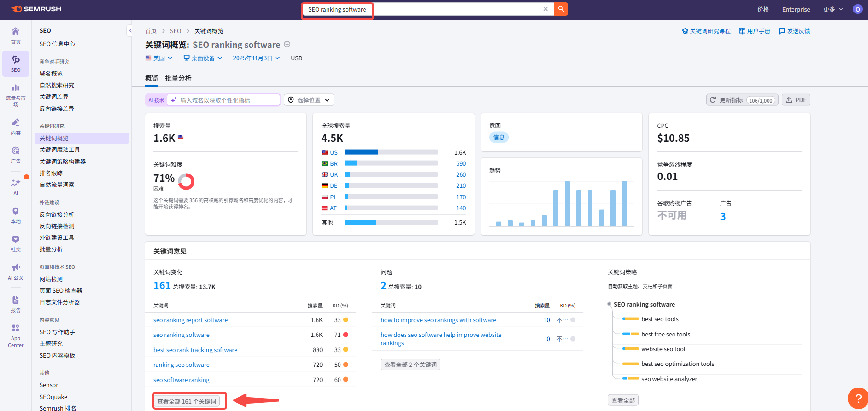868x411 pixels.
Task: Select 排名跟踪 in side menu
Action: [x=51, y=173]
